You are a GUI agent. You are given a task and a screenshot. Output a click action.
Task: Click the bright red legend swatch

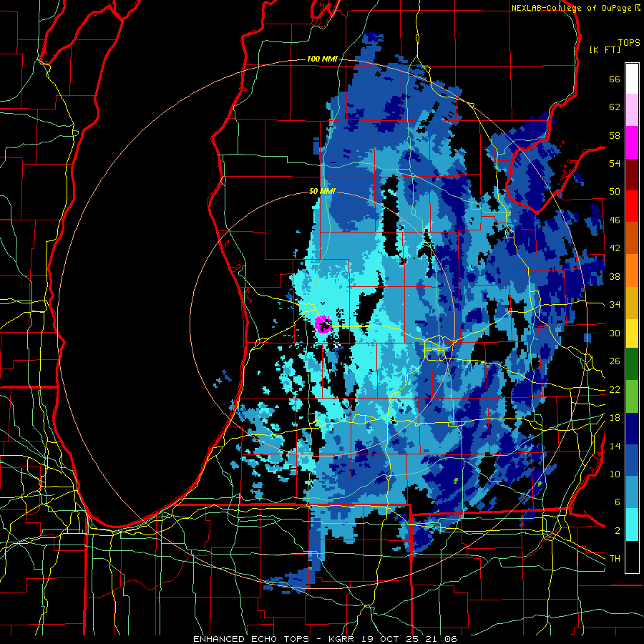pyautogui.click(x=632, y=206)
